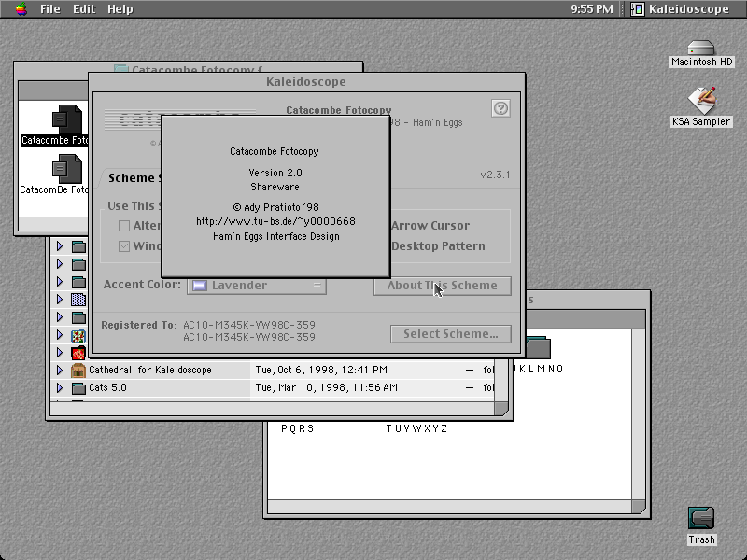This screenshot has height=560, width=747.
Task: Open the File menu
Action: pos(50,9)
